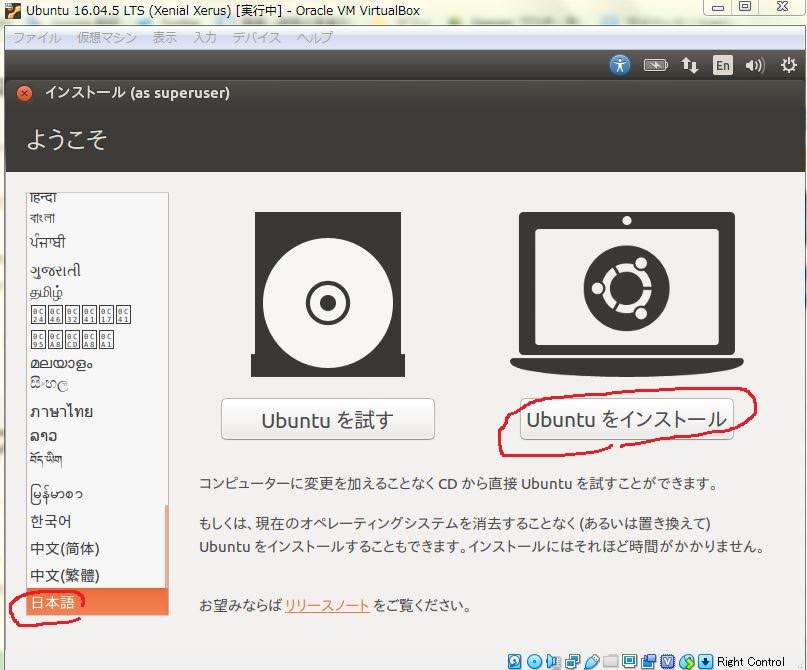
Task: Click the VirtualBox CPU virtualization V icon
Action: click(668, 661)
